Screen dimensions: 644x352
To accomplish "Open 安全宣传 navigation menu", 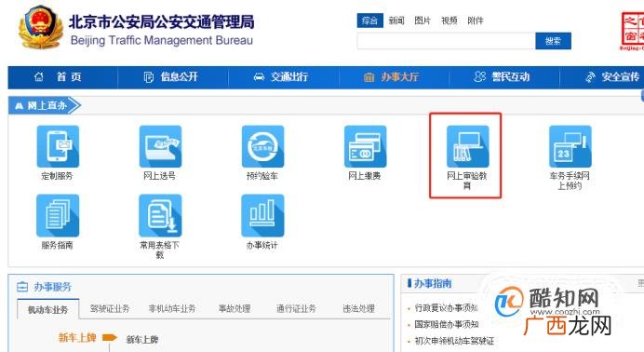I will coord(621,76).
